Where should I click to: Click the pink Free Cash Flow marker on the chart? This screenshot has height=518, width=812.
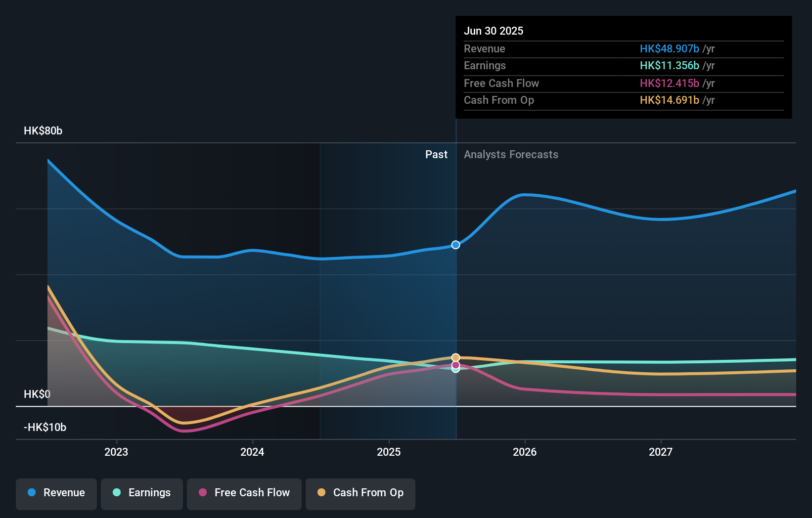click(x=455, y=365)
